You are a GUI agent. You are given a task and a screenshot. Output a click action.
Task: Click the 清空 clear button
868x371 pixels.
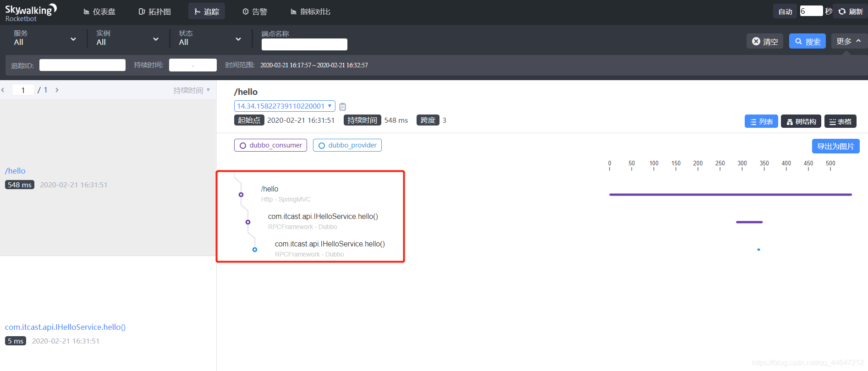point(765,41)
